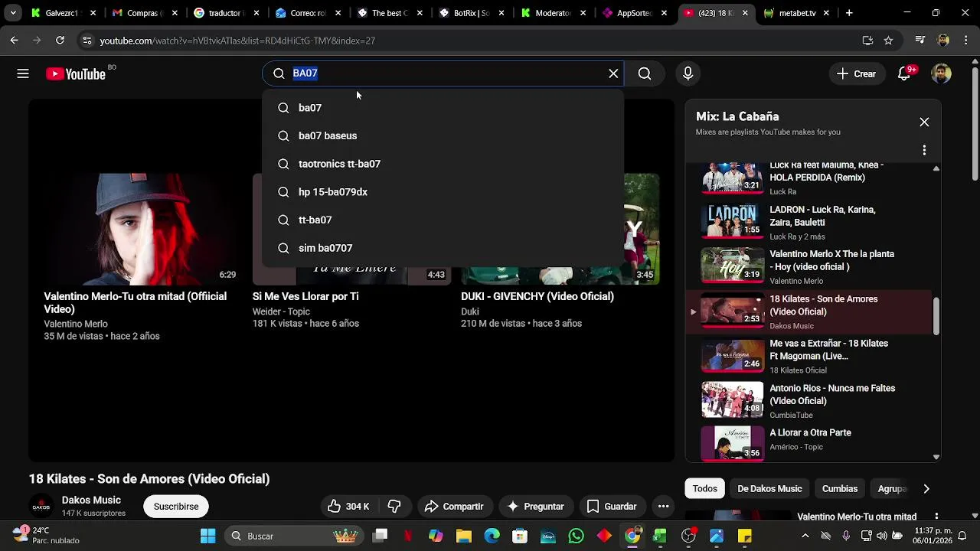Open the weather widget 24°C
Screen dimensions: 980x551
pyautogui.click(x=46, y=536)
